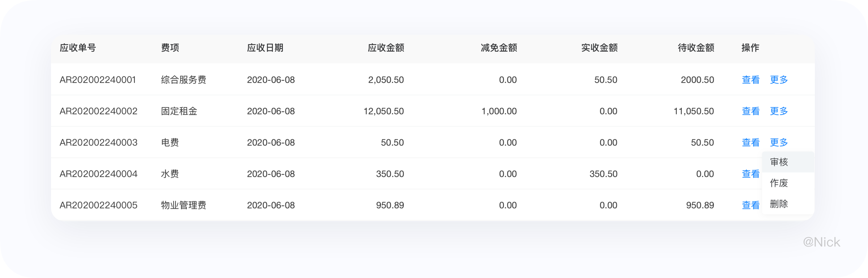868x278 pixels.
Task: Click the 费项 column header
Action: tap(170, 48)
